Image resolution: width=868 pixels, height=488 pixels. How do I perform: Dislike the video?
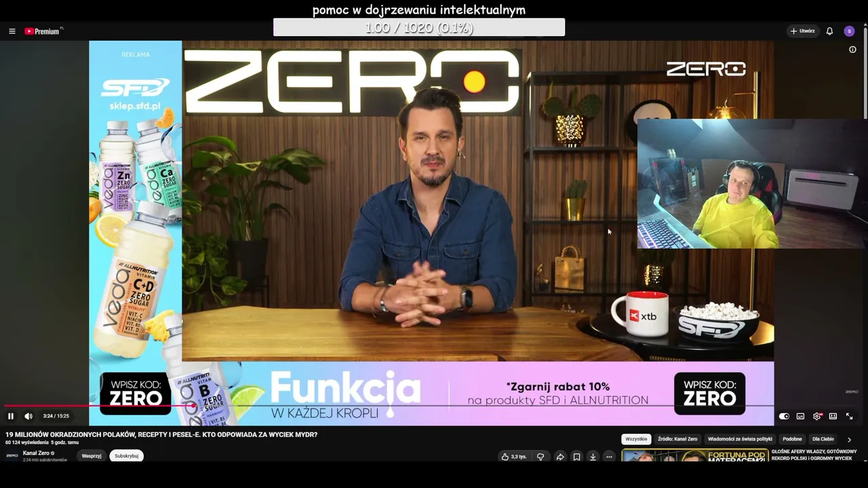540,457
